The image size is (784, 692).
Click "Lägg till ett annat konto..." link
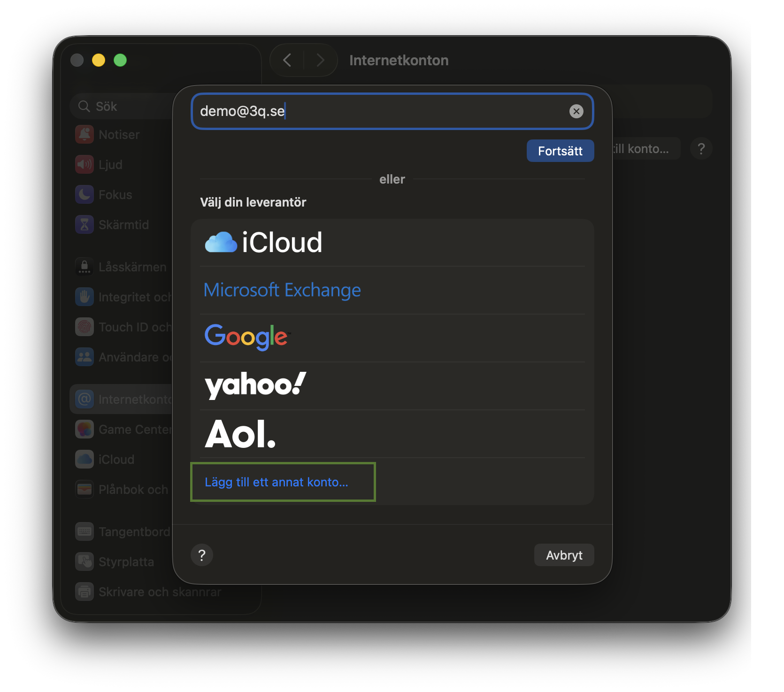tap(277, 482)
